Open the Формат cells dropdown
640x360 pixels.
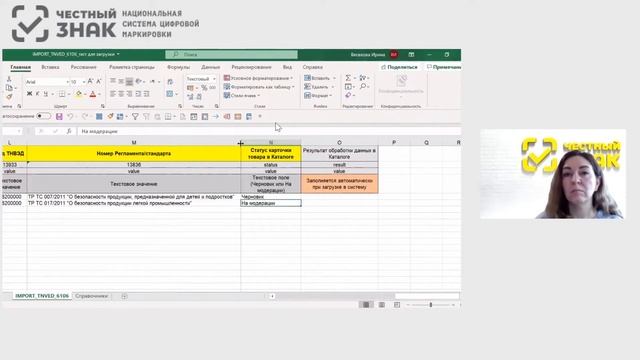click(318, 96)
